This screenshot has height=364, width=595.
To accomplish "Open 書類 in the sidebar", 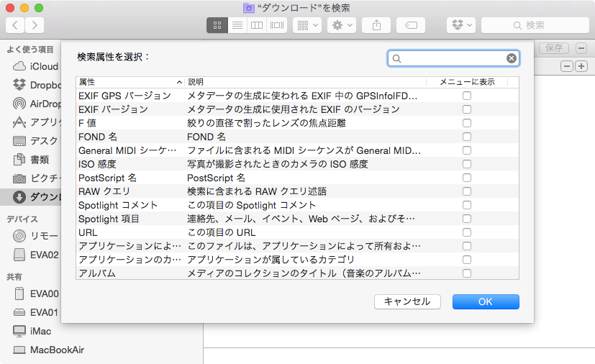I will [x=31, y=160].
